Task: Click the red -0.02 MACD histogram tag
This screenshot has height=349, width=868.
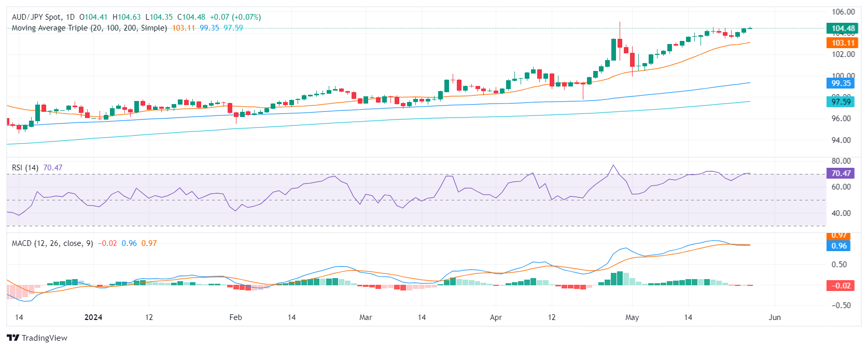Action: pyautogui.click(x=841, y=286)
